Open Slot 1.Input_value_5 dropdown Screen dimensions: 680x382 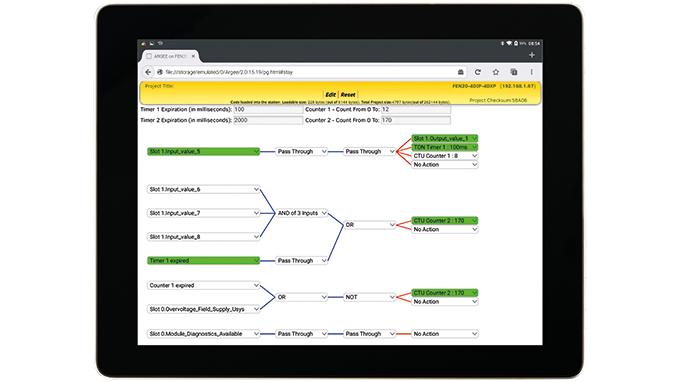(203, 151)
